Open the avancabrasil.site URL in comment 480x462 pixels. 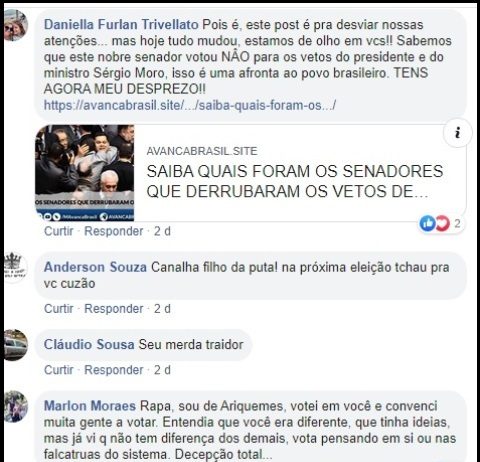pyautogui.click(x=190, y=105)
